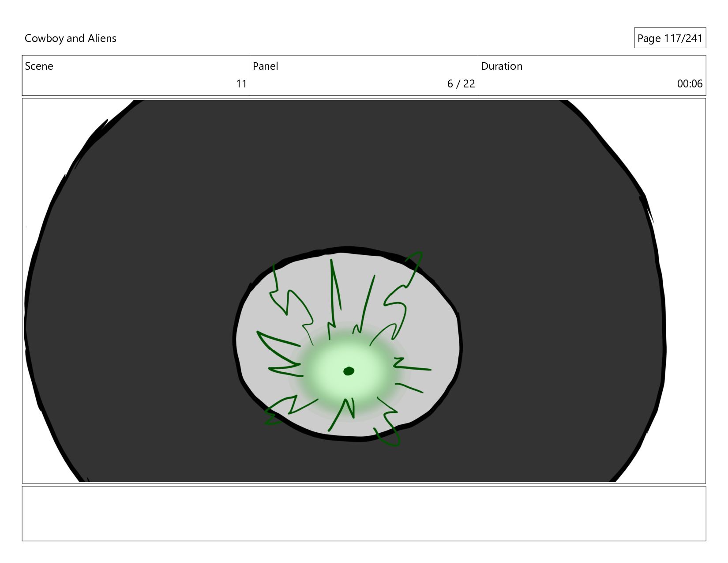Click the empty notes box below the panel

(x=364, y=514)
